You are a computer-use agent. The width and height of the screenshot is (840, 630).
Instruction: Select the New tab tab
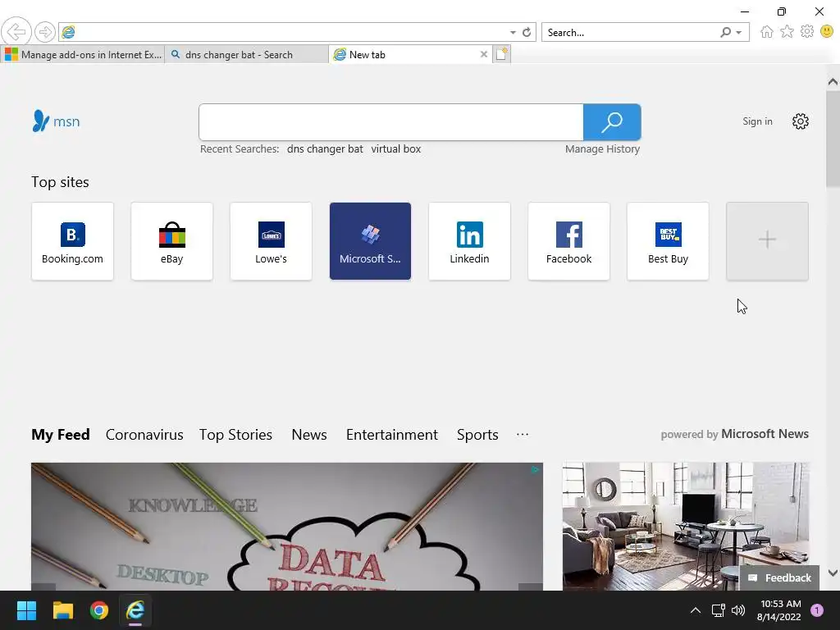point(403,54)
